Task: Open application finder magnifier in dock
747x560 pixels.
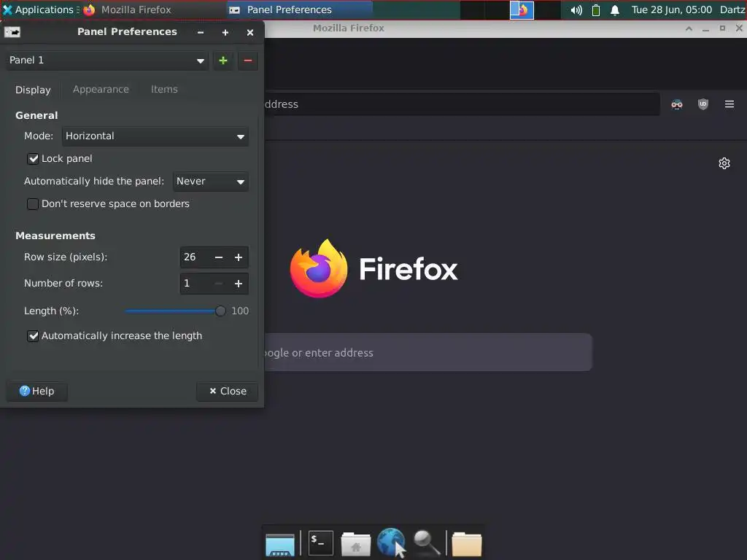Action: point(426,543)
